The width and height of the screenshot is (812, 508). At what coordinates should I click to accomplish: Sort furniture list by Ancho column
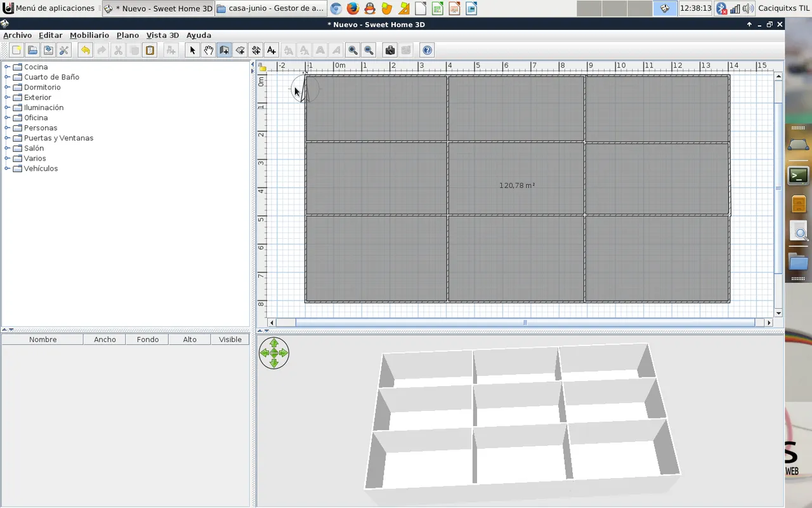(x=105, y=340)
